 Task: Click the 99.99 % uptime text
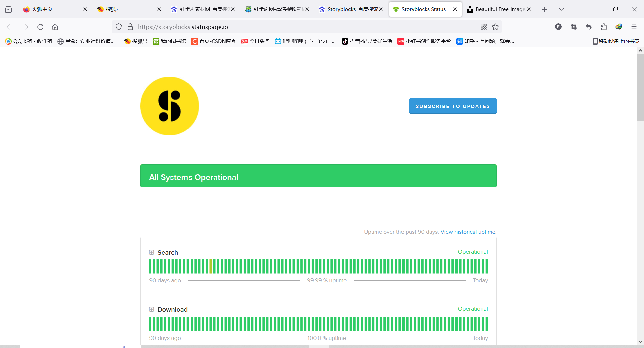point(327,280)
